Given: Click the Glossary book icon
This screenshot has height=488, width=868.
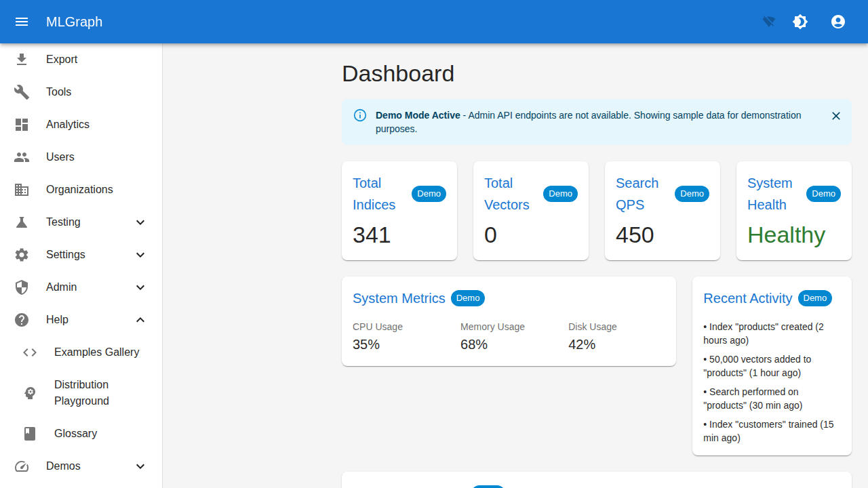Looking at the screenshot, I should coord(30,434).
